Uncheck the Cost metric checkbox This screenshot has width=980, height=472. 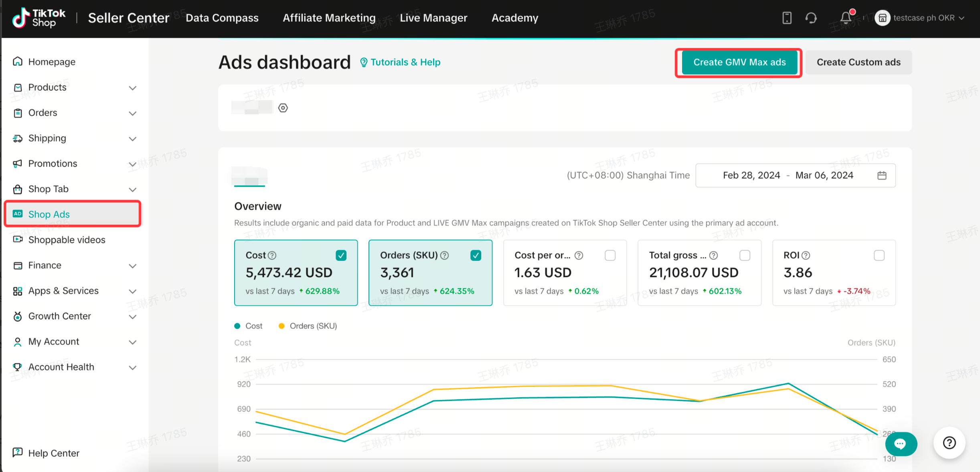tap(341, 255)
